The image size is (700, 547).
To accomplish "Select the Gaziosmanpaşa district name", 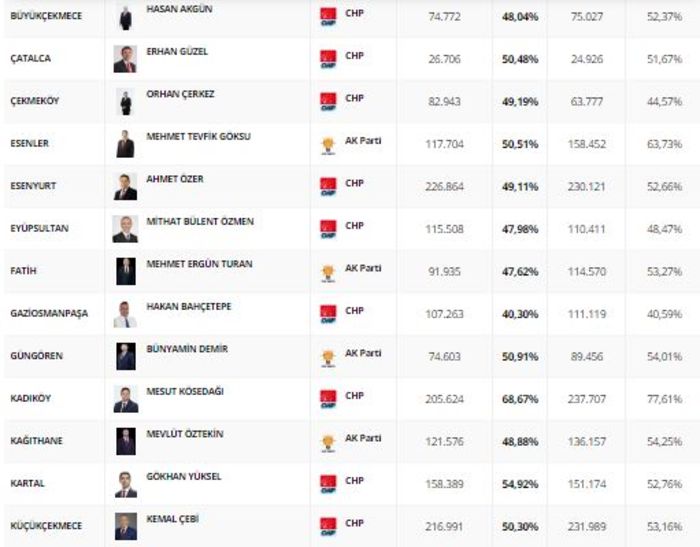I will point(48,314).
